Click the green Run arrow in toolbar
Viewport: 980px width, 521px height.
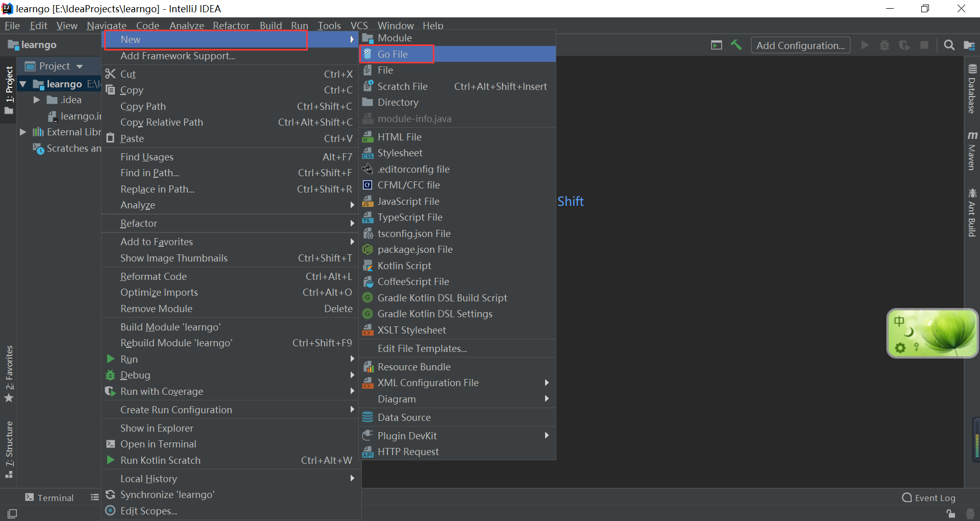point(865,45)
